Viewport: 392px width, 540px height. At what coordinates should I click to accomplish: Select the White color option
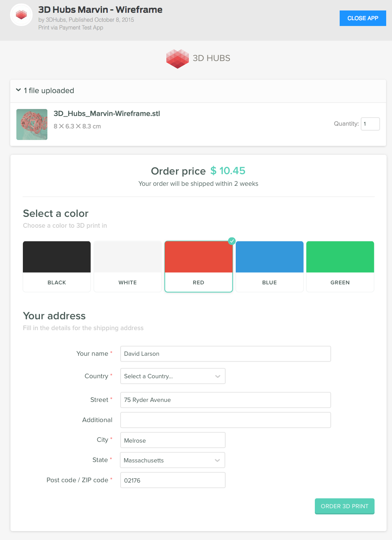(128, 267)
